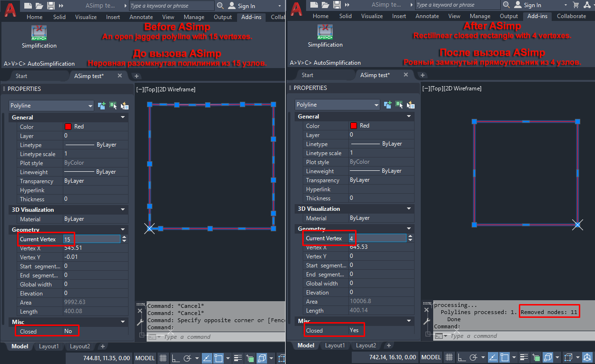Click New file icon in left window
Screen dimensions: 595x364
pyautogui.click(x=28, y=6)
